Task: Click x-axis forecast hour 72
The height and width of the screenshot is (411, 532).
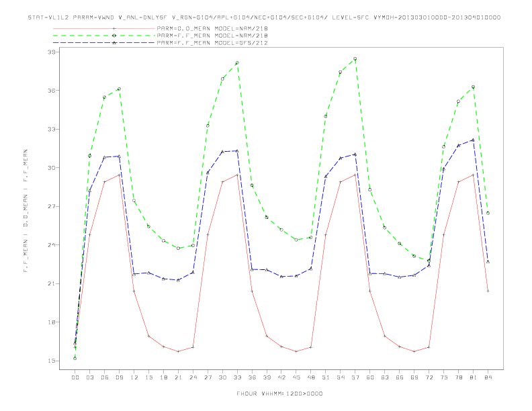Action: 429,377
